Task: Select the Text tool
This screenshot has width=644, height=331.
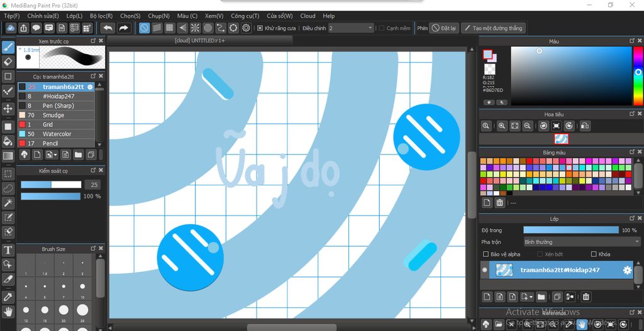Action: 8,250
